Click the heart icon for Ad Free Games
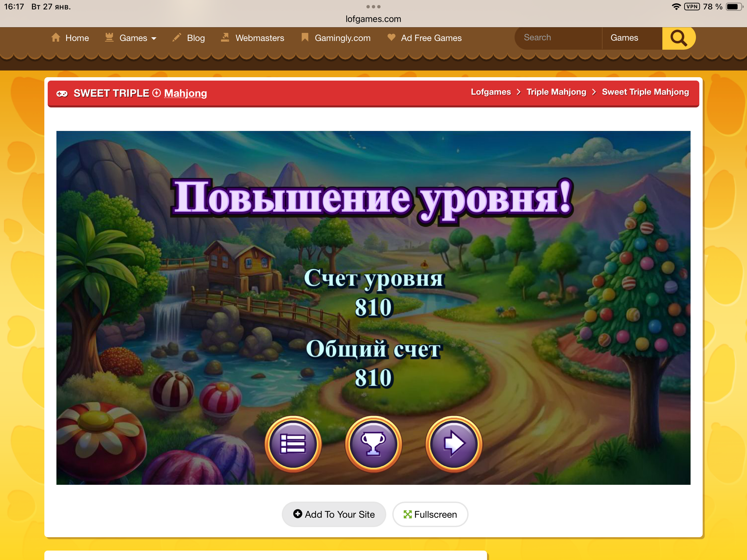 391,38
